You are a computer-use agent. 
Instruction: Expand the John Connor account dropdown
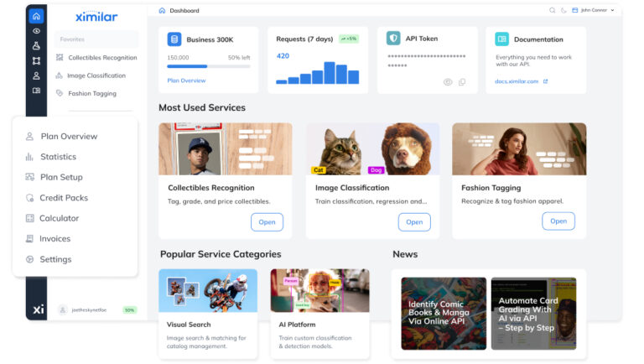[x=593, y=10]
